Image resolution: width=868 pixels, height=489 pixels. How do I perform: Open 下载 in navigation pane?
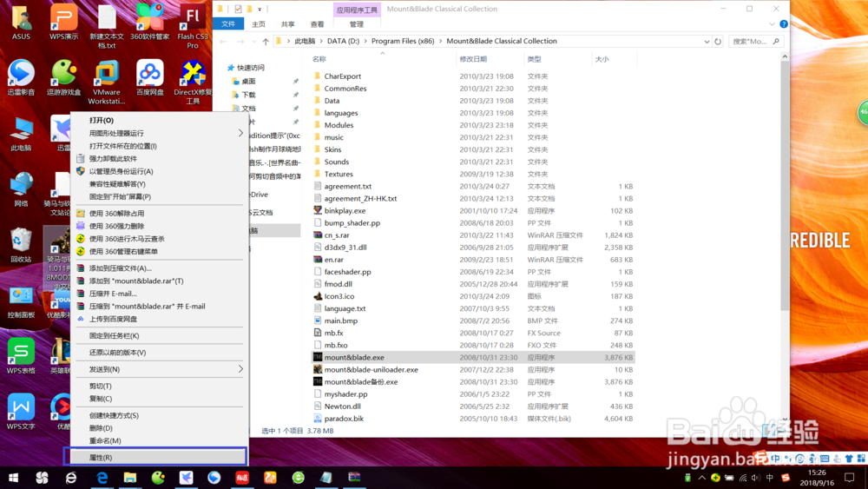[x=248, y=95]
